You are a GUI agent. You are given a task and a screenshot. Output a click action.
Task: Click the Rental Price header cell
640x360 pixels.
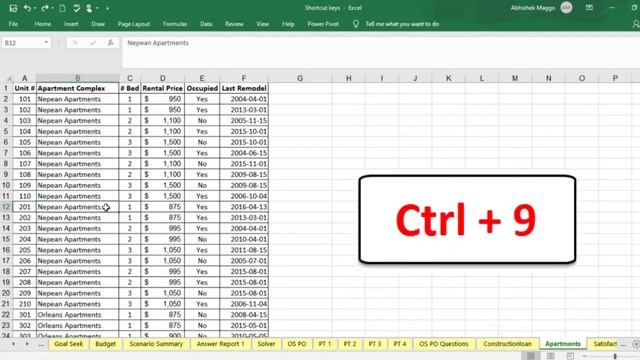pos(162,88)
